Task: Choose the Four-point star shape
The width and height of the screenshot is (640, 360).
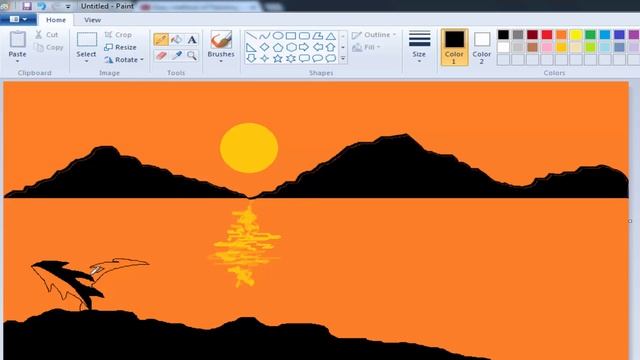Action: tap(264, 58)
